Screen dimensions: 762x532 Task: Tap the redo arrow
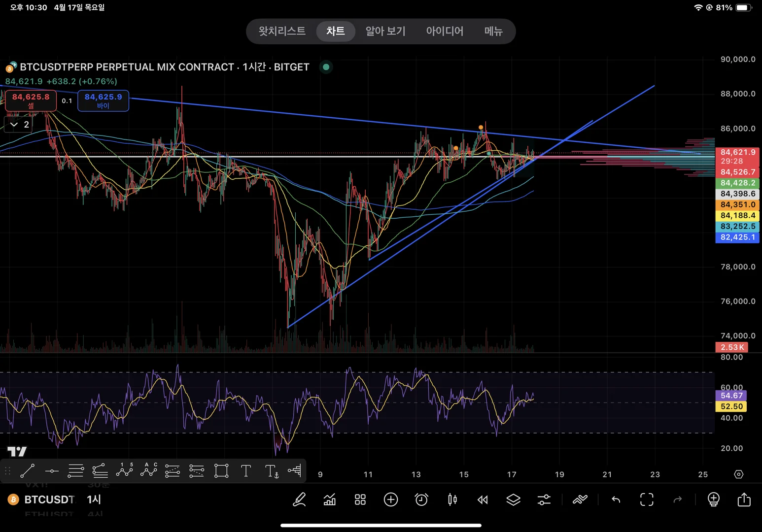coord(678,499)
